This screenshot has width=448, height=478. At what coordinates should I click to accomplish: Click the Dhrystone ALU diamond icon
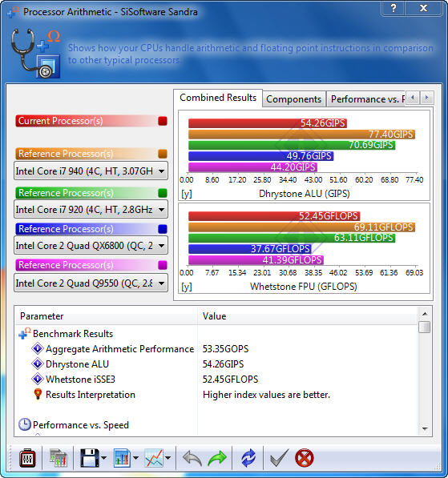click(38, 364)
